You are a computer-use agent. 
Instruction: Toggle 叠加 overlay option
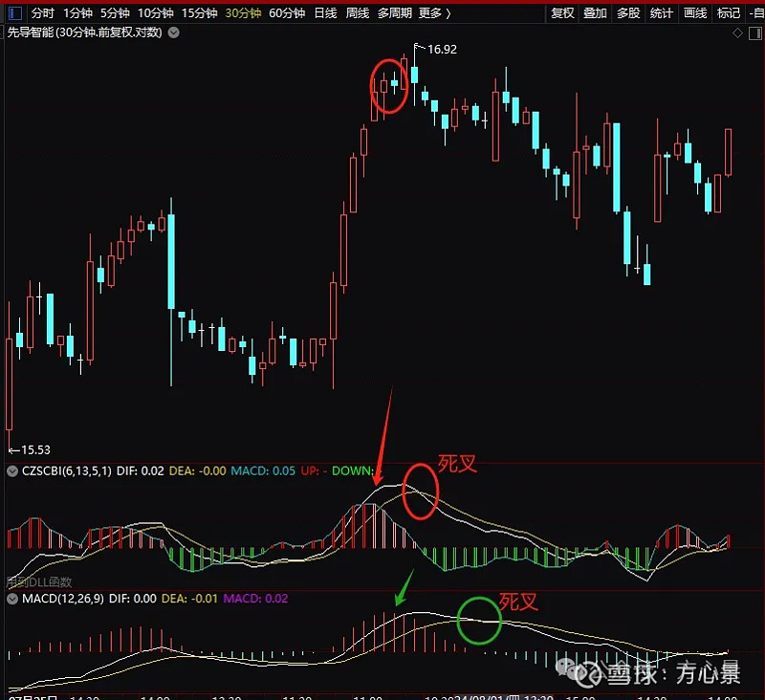point(595,13)
